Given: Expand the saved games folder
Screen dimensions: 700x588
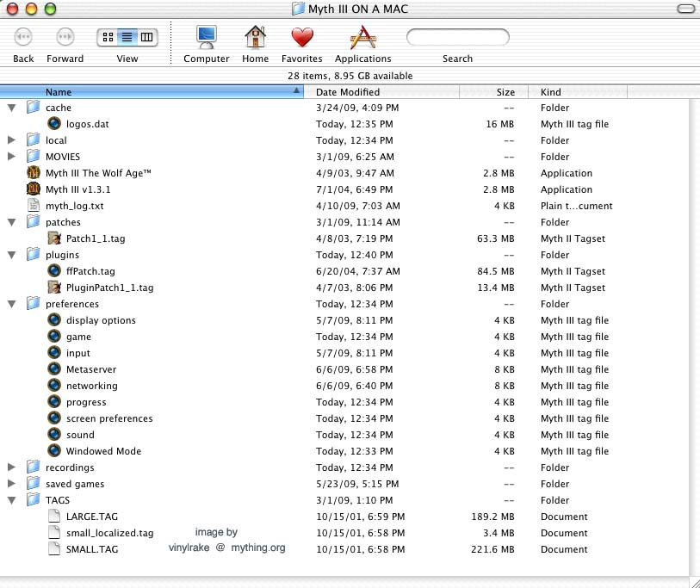Looking at the screenshot, I should point(11,484).
